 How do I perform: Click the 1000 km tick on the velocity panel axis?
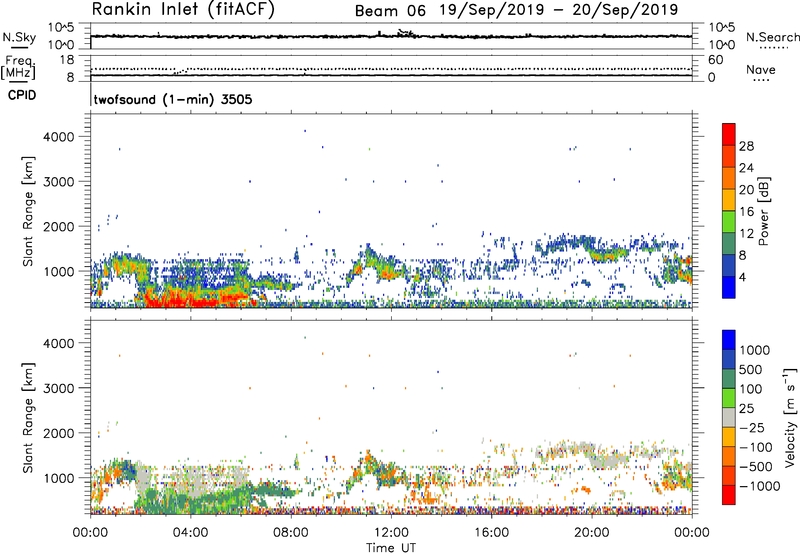(x=59, y=478)
